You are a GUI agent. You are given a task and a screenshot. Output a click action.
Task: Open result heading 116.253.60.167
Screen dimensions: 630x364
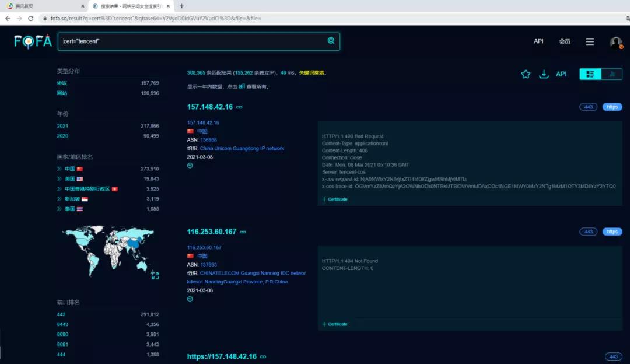tap(211, 232)
